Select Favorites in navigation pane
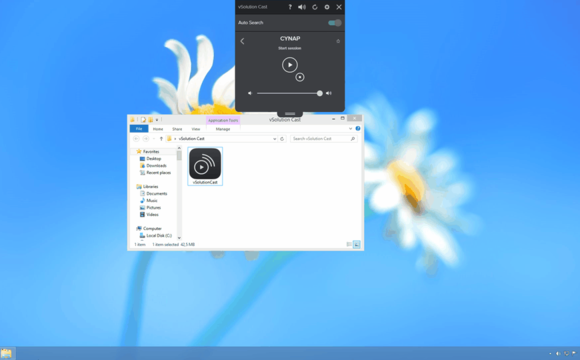This screenshot has height=360, width=580. coord(151,151)
